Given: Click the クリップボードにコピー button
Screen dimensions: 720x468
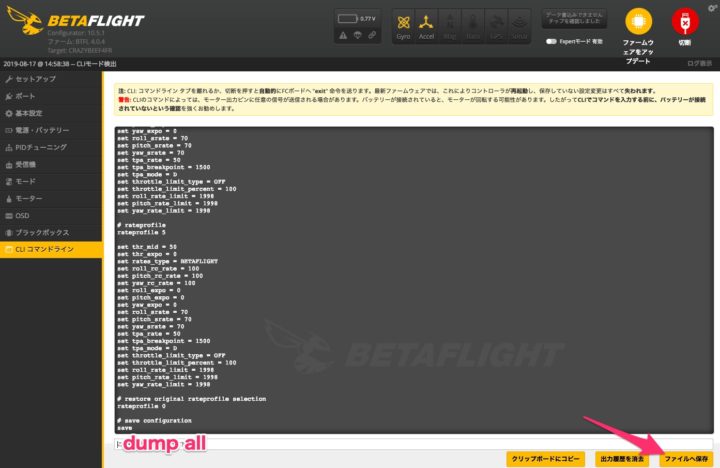Looking at the screenshot, I should [x=546, y=458].
